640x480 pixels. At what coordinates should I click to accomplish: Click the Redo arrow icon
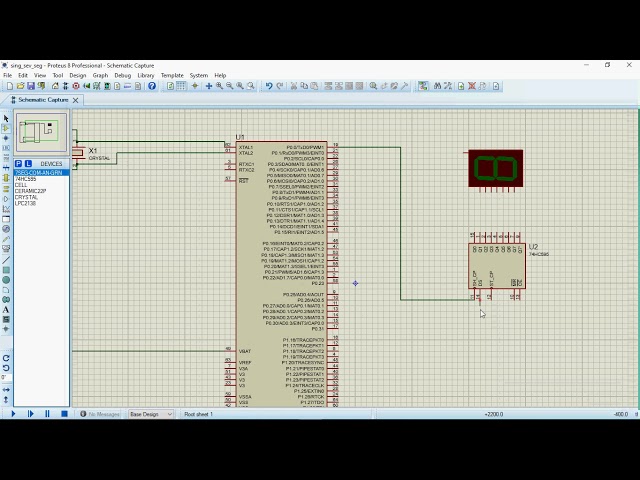(x=280, y=86)
